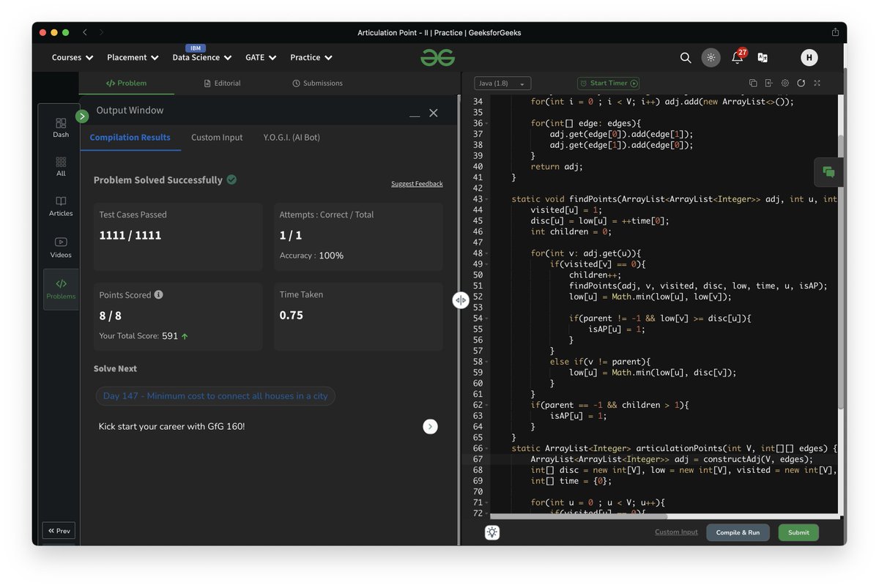Click the panel divider slider handle

(x=461, y=300)
